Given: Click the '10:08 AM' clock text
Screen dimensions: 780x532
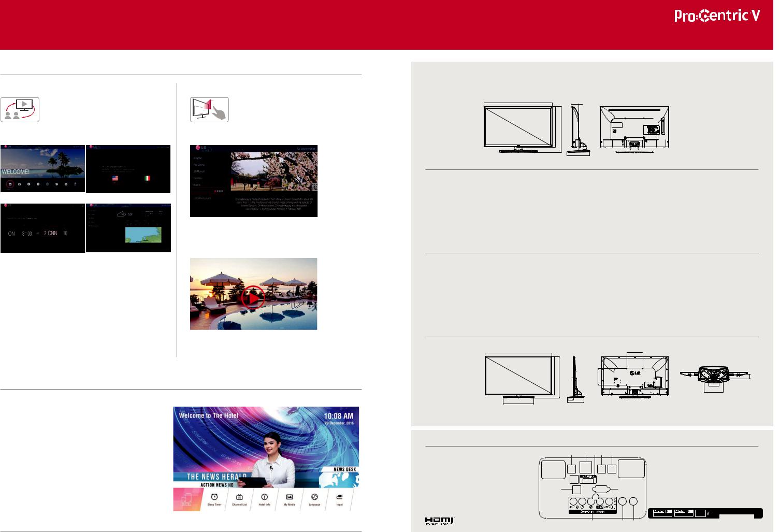Looking at the screenshot, I should point(339,415).
